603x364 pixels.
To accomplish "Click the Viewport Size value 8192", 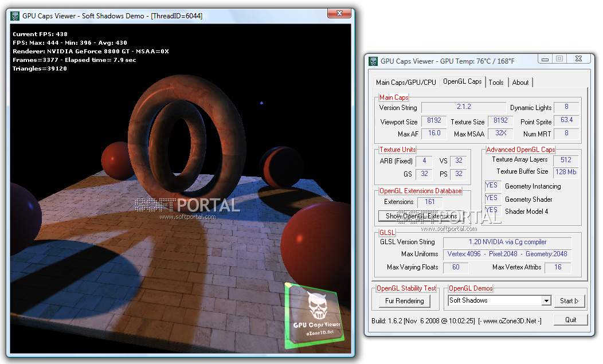I will point(434,121).
